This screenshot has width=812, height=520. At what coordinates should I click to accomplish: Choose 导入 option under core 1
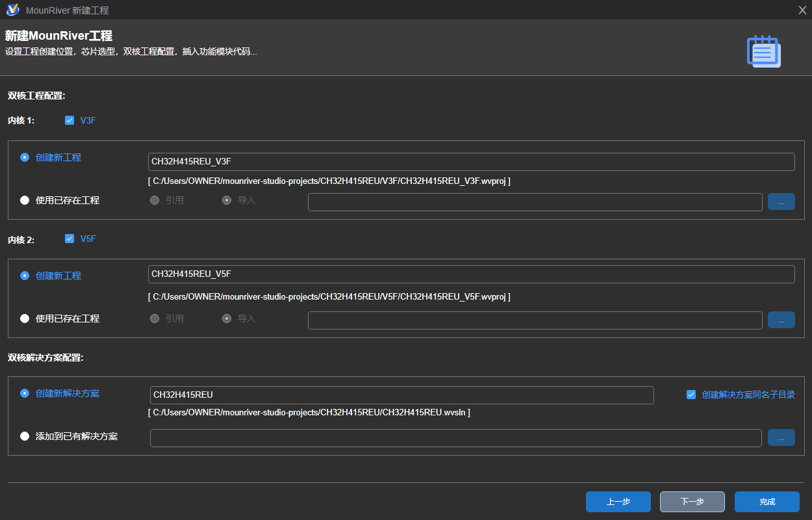click(x=227, y=200)
